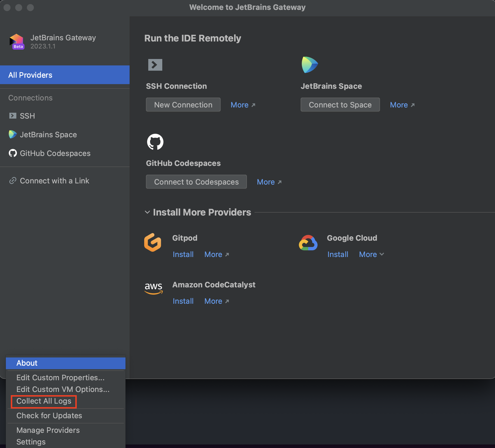Open Connect with a Link
The height and width of the screenshot is (448, 495).
[x=65, y=181]
